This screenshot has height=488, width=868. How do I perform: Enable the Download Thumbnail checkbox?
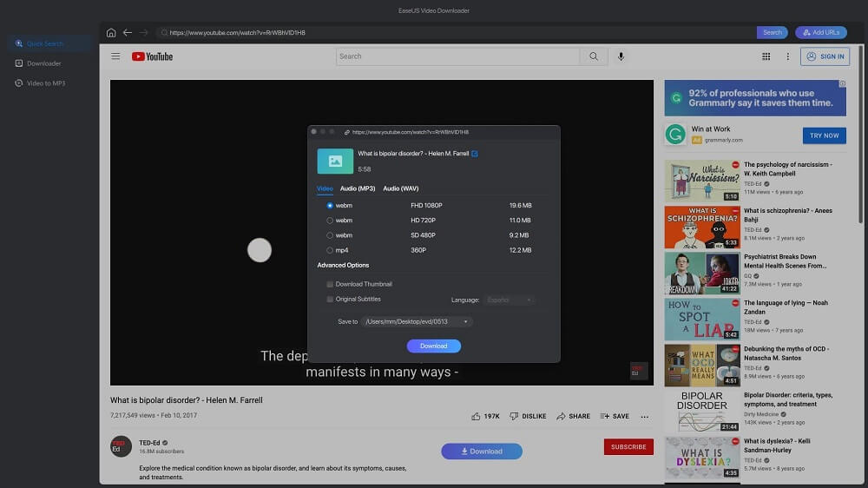[x=330, y=284]
